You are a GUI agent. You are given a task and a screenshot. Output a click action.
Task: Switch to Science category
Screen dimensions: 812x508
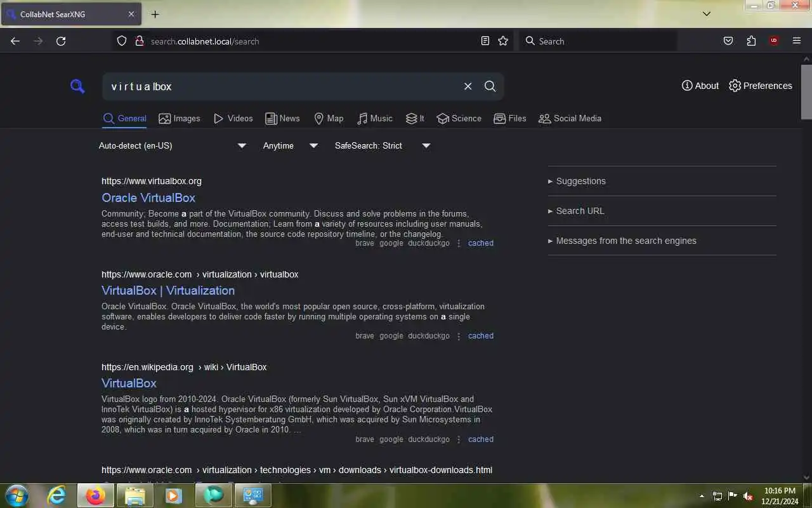tap(459, 119)
